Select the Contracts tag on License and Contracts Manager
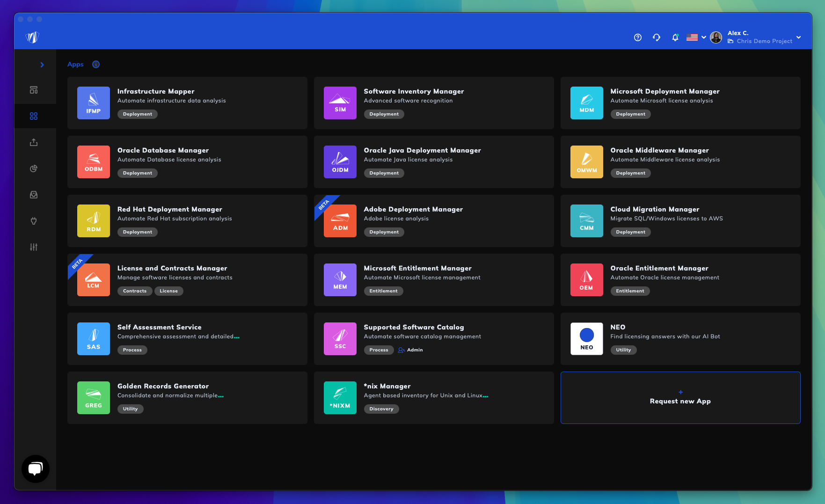 pos(135,291)
